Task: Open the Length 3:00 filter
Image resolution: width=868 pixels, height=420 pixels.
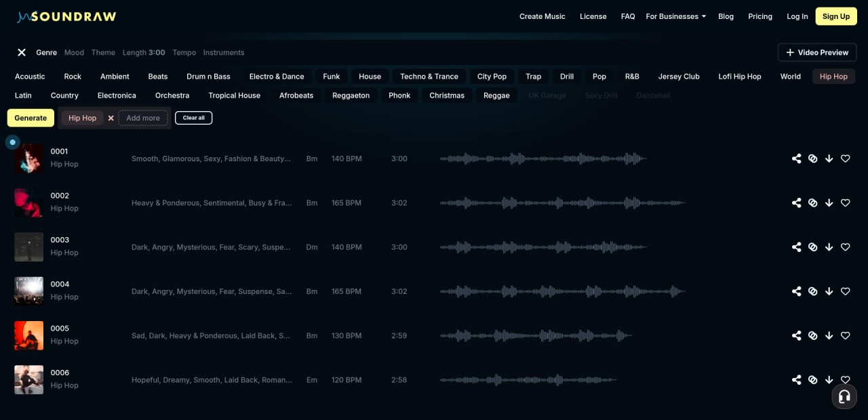Action: (x=144, y=52)
